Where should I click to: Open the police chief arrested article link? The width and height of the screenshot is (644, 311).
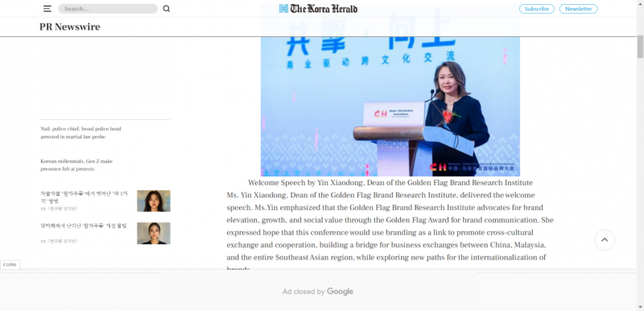81,133
